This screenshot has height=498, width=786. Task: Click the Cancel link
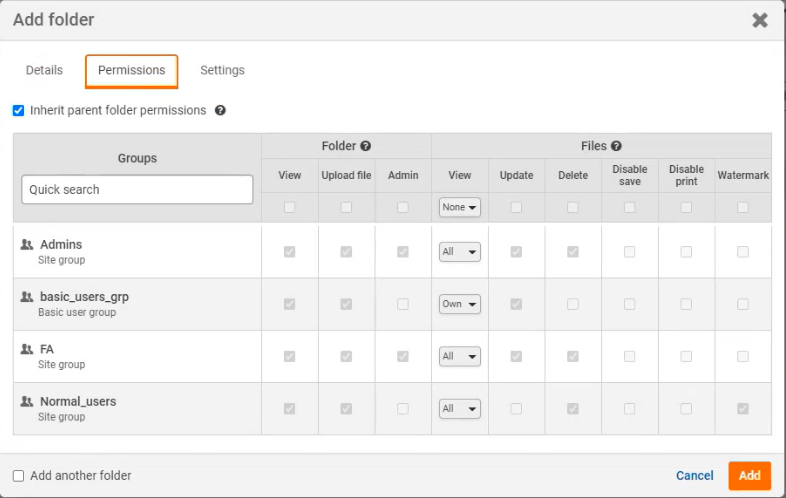pyautogui.click(x=694, y=476)
